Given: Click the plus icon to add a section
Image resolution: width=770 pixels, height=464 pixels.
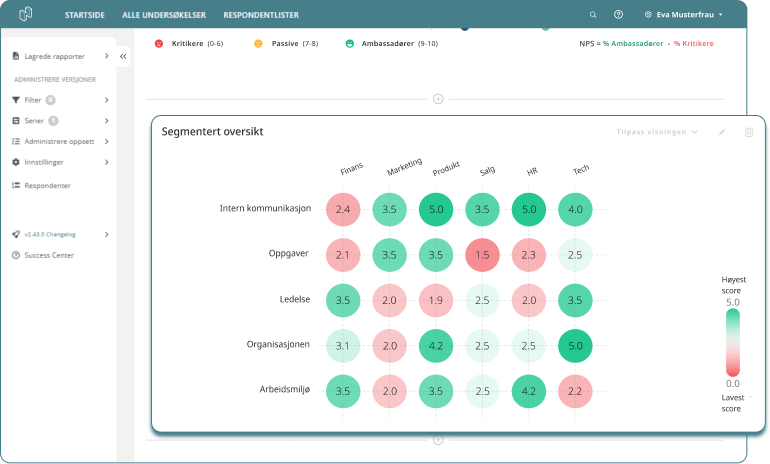Looking at the screenshot, I should coord(438,98).
